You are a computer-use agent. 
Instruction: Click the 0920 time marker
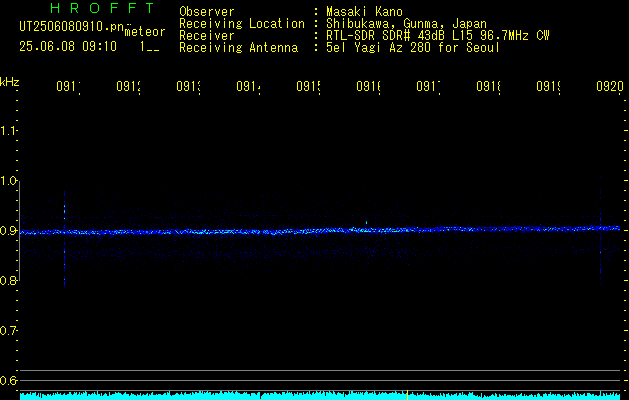[610, 86]
